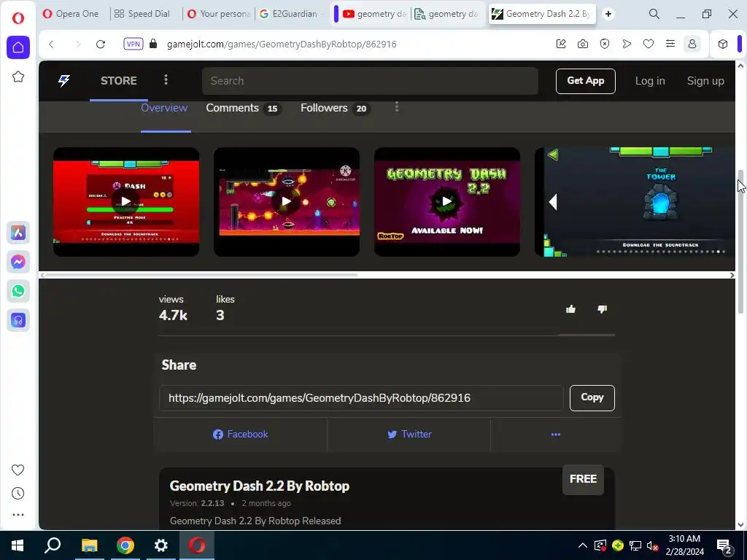Select the Overview tab
The image size is (747, 560).
click(164, 108)
